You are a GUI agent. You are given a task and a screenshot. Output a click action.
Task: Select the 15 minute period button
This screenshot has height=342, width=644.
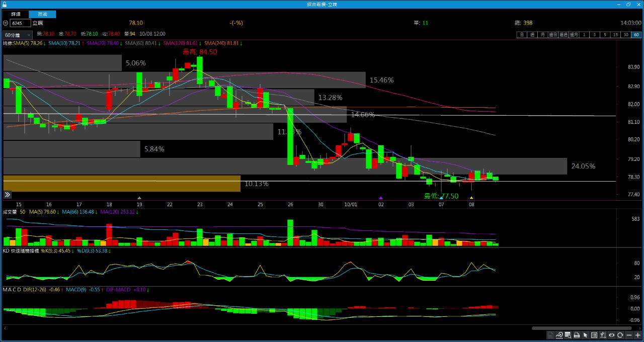pos(615,35)
